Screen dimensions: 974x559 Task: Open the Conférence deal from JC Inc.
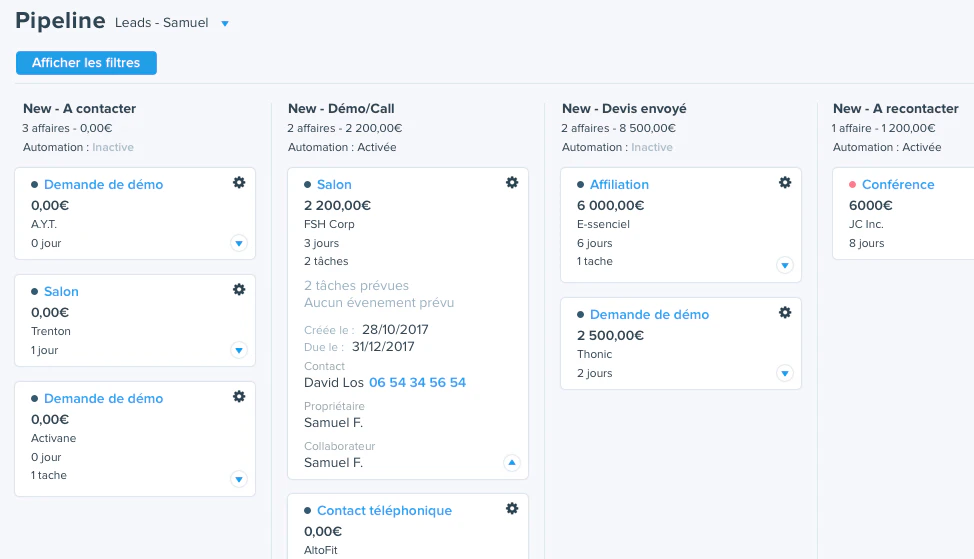point(898,184)
